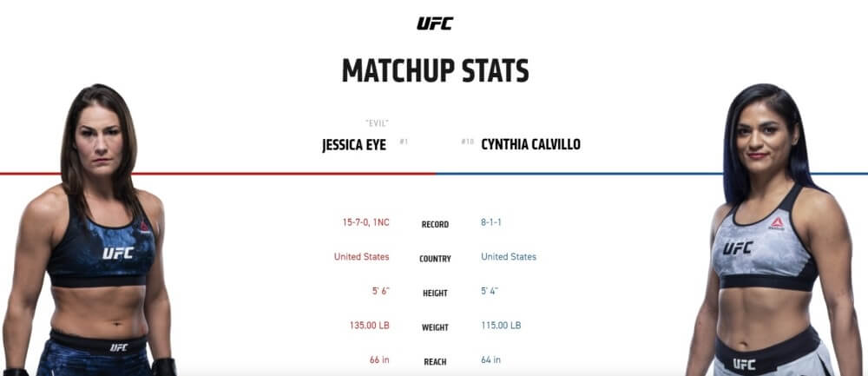
Task: Select the "EVIL" nickname text
Action: pos(377,123)
